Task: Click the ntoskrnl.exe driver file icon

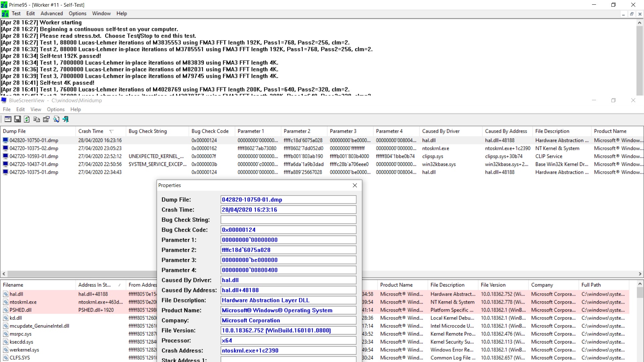Action: click(6, 302)
